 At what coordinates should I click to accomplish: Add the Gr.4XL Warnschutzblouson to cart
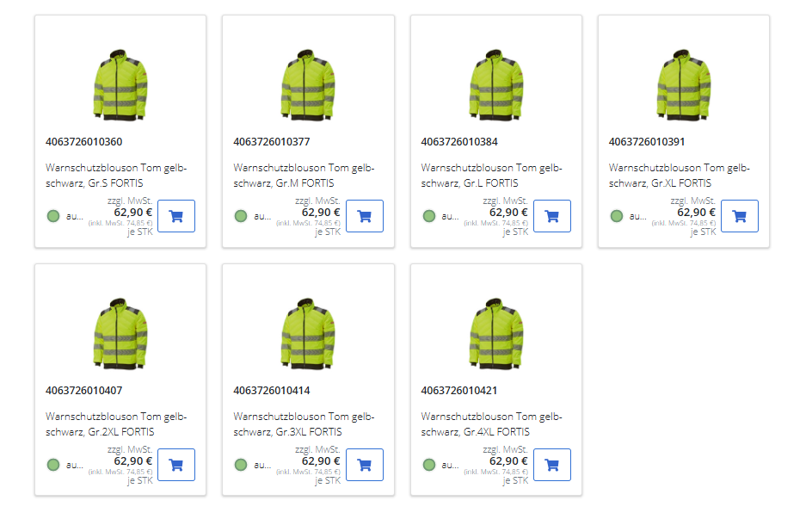click(x=551, y=465)
